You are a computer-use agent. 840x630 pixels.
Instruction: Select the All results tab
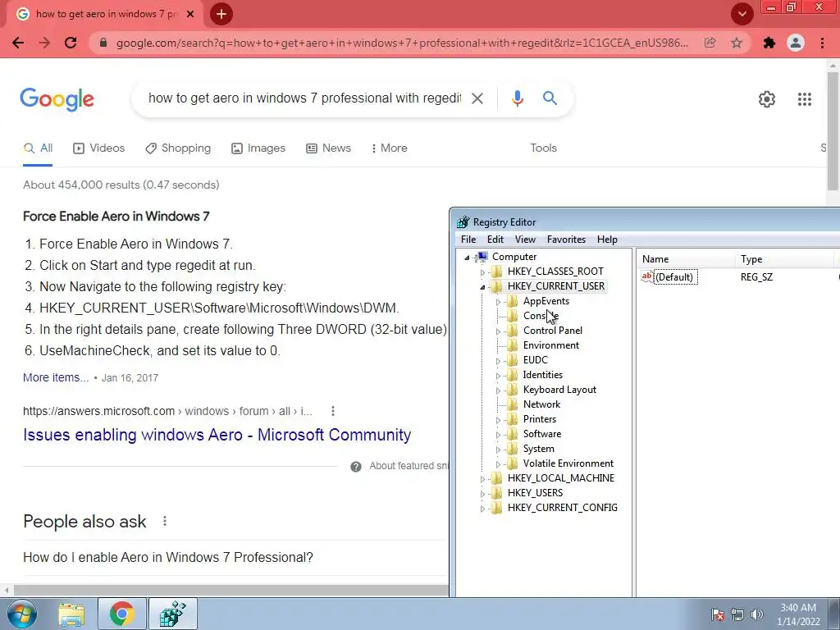38,148
